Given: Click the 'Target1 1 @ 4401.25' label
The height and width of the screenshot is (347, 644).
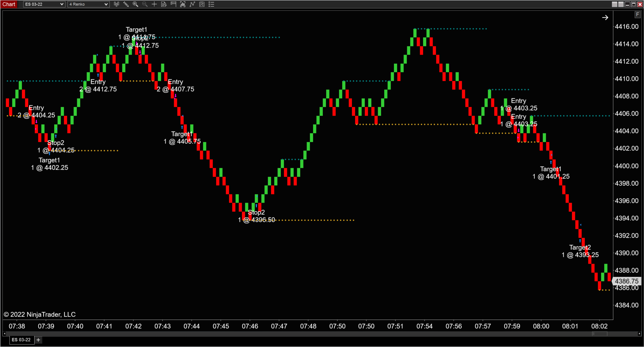Looking at the screenshot, I should click(551, 172).
